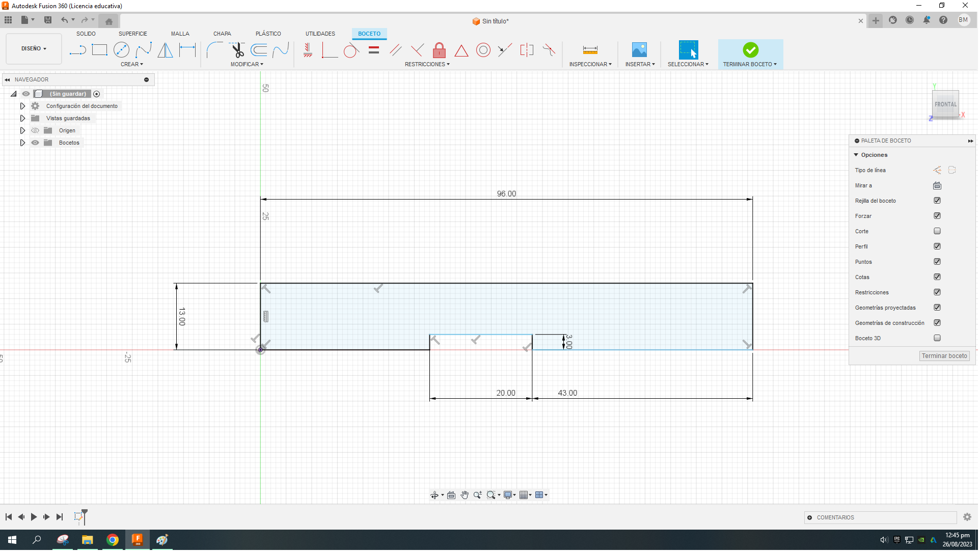Click the Terminar boceto button in the palette

click(944, 355)
